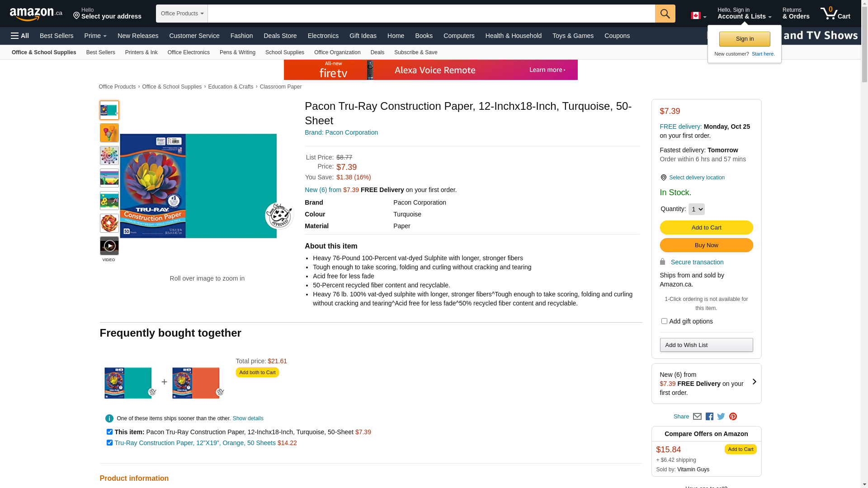Expand the country flag language selector
This screenshot has width=868, height=488.
click(698, 16)
